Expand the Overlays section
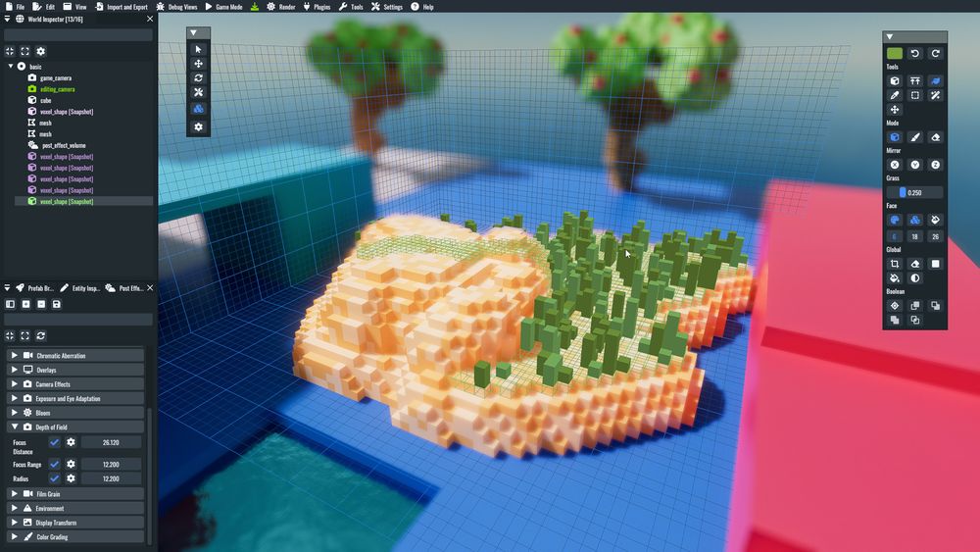 [15, 370]
